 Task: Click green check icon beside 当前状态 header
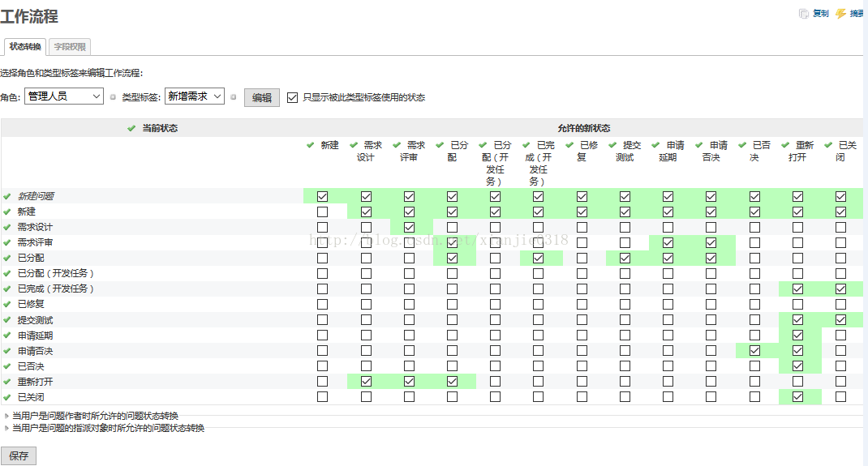point(131,128)
